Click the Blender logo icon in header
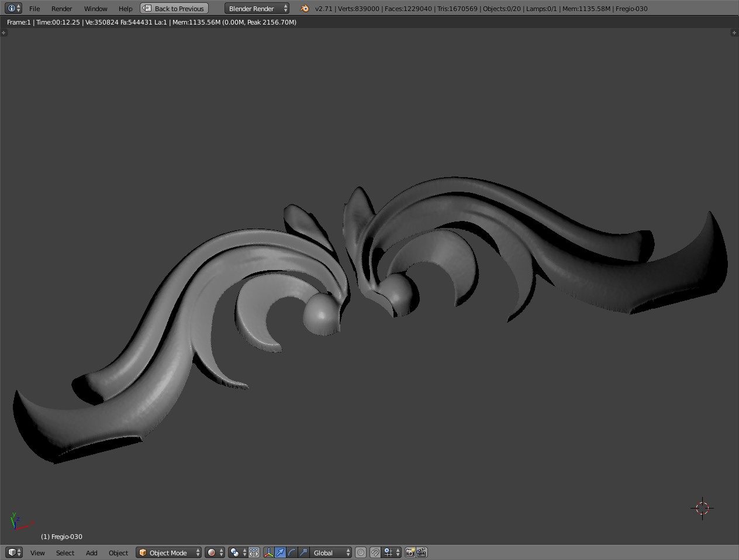This screenshot has height=560, width=739. (304, 8)
